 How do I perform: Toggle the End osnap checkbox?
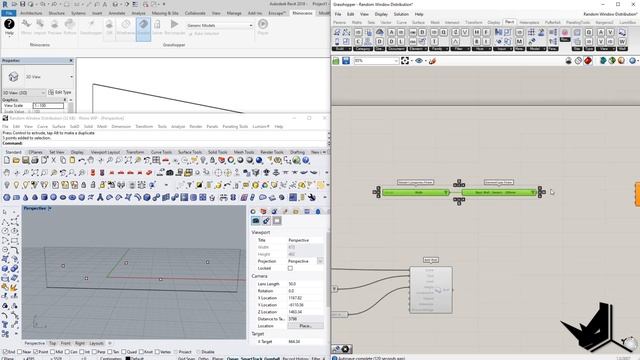coord(5,352)
